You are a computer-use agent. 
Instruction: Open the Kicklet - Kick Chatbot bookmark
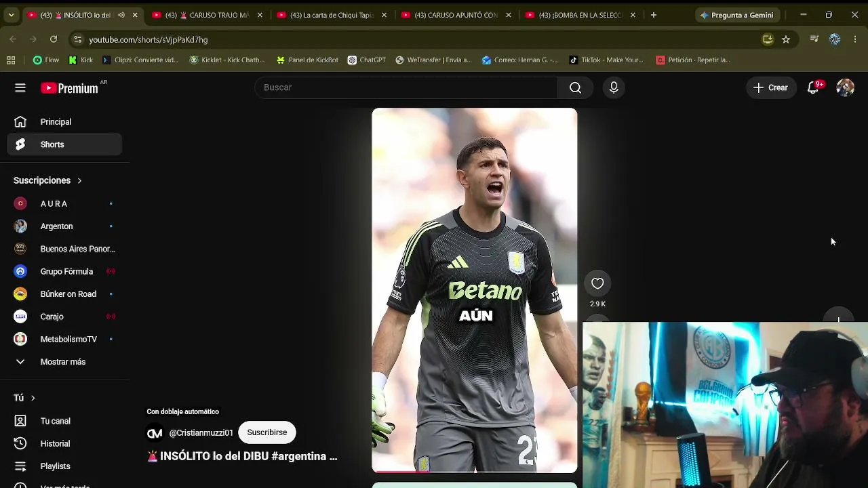click(227, 60)
